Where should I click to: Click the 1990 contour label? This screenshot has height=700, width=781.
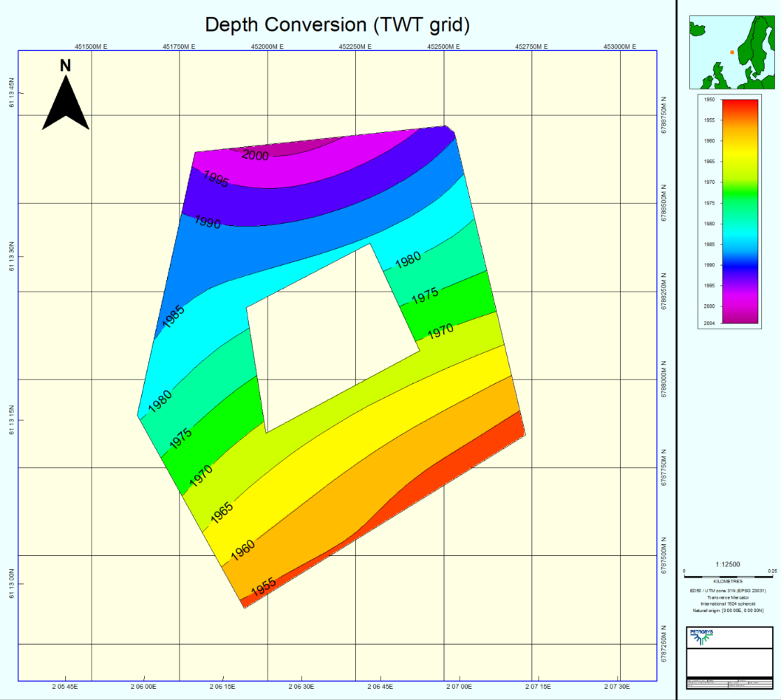208,222
